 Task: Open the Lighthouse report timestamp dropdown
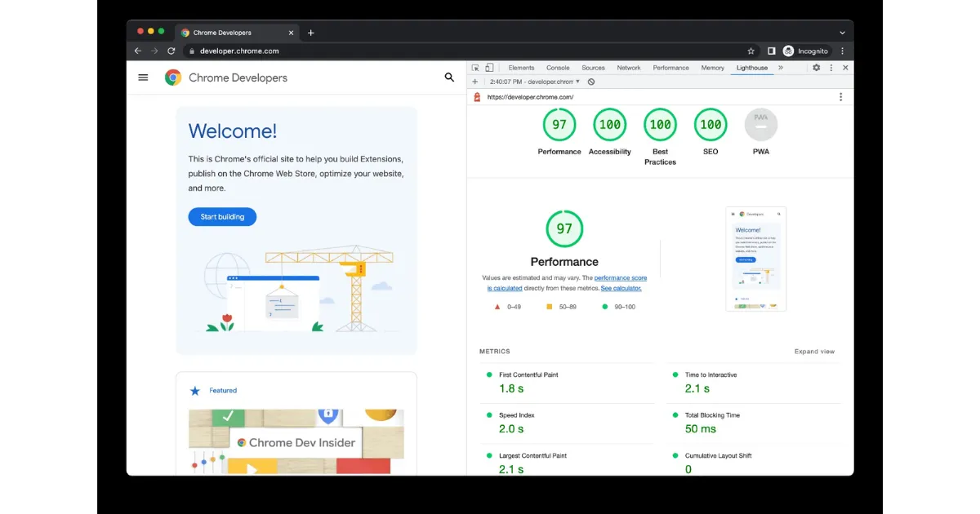577,82
